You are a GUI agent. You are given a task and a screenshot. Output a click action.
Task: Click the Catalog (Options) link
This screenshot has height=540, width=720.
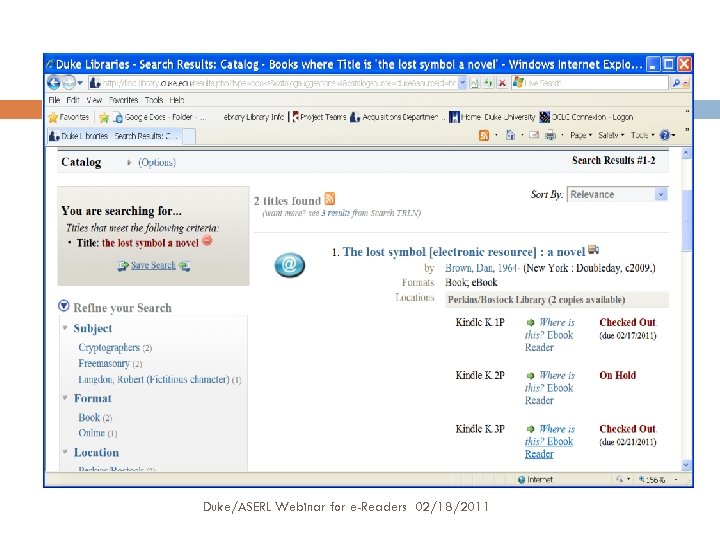tap(157, 163)
